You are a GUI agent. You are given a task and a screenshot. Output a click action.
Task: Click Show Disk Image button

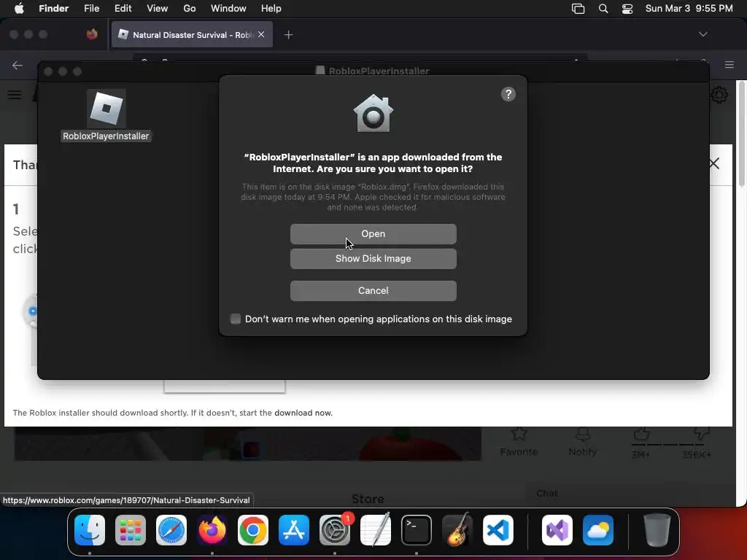(x=373, y=259)
